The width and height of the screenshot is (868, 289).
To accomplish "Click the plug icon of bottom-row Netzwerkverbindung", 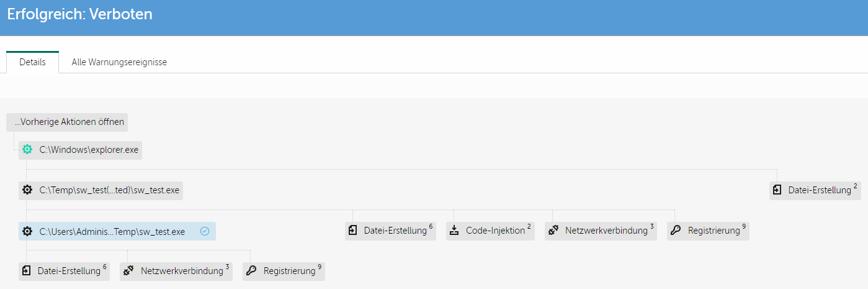I will coord(129,271).
